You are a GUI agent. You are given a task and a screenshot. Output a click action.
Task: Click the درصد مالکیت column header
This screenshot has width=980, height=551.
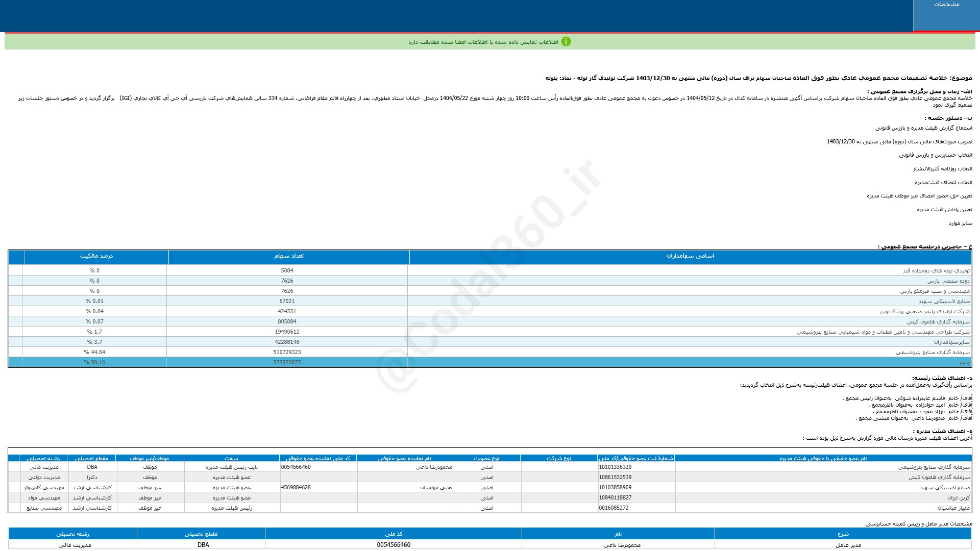96,256
